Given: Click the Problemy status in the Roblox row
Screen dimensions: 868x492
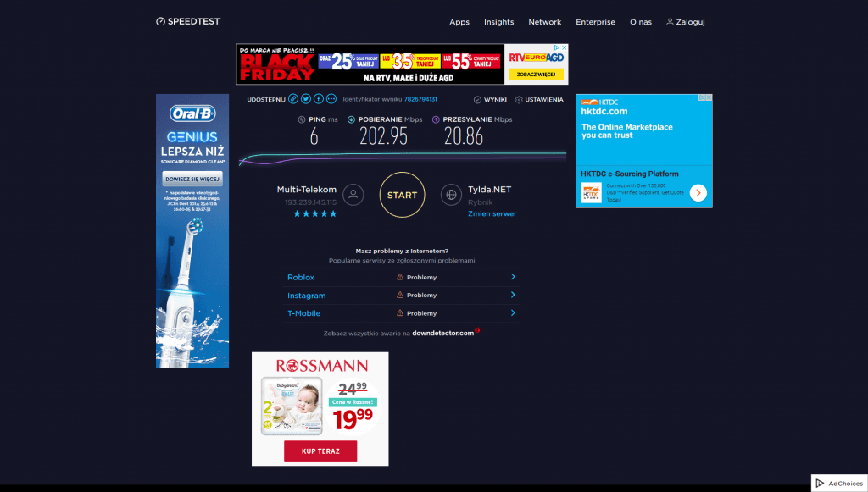Looking at the screenshot, I should 422,278.
